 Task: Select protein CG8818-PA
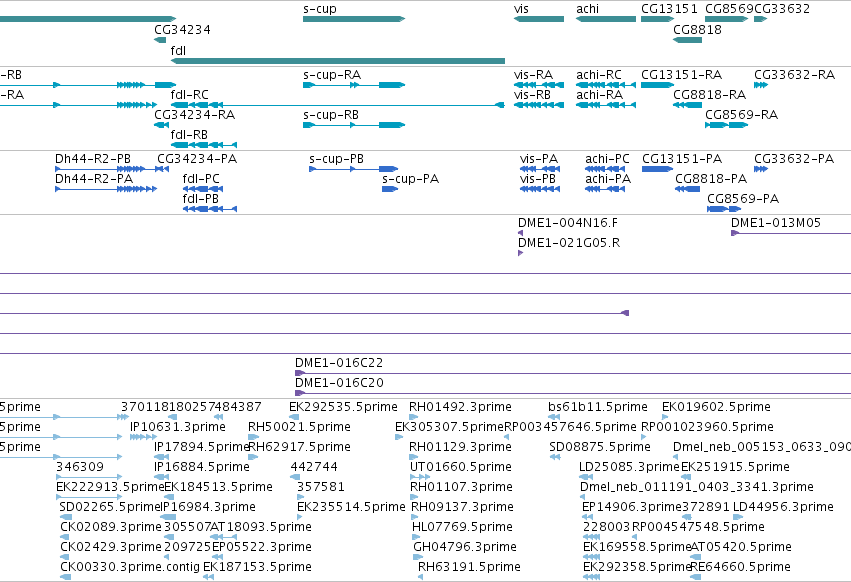688,189
